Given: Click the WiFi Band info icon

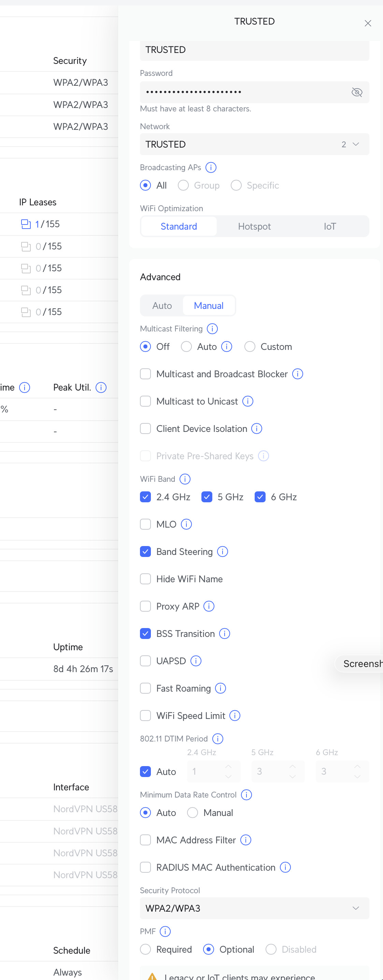Looking at the screenshot, I should coord(185,479).
